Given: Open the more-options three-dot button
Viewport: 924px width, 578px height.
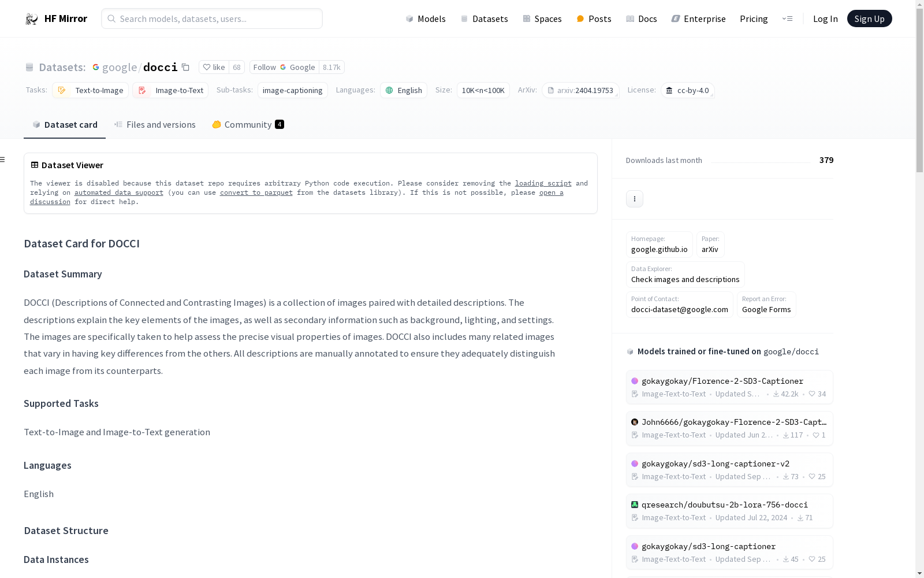Looking at the screenshot, I should pos(635,199).
